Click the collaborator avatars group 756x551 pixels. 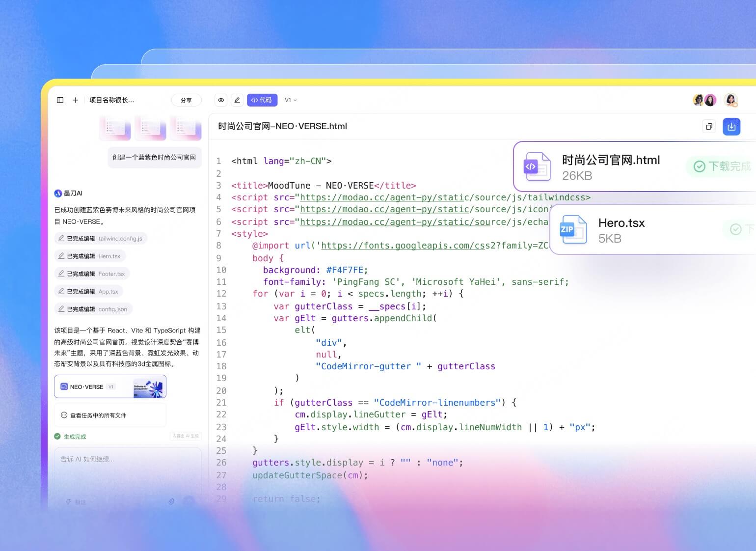coord(704,100)
